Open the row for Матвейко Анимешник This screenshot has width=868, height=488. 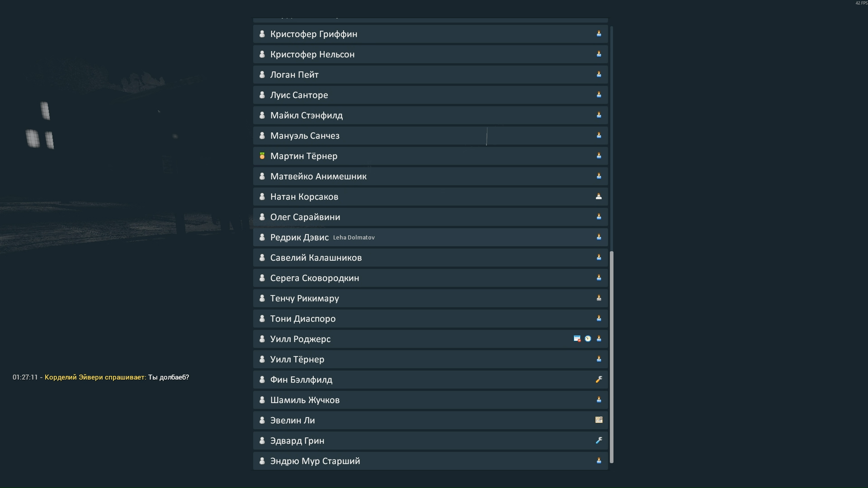(318, 177)
